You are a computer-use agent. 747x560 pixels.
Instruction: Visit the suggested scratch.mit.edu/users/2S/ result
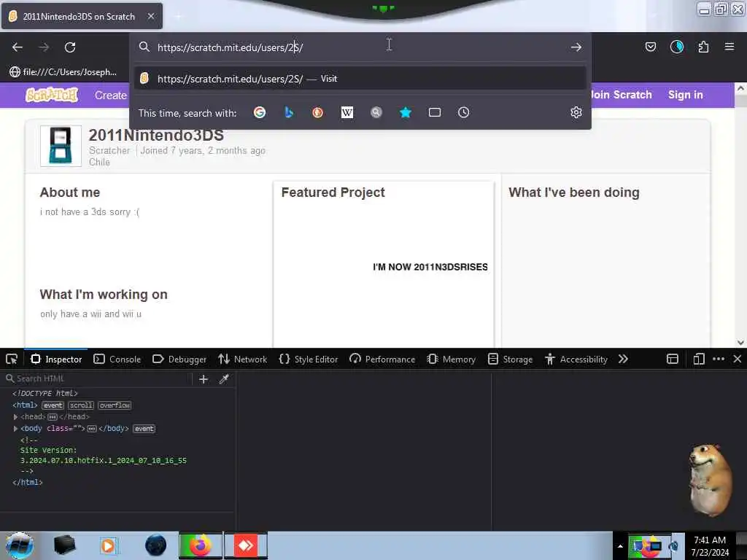[360, 79]
